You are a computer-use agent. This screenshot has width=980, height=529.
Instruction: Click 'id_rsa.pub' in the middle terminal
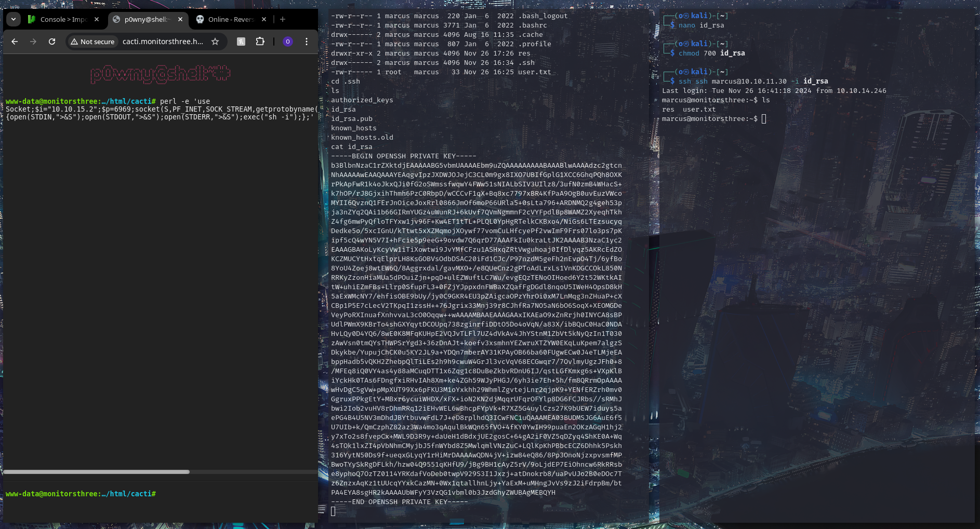(352, 119)
